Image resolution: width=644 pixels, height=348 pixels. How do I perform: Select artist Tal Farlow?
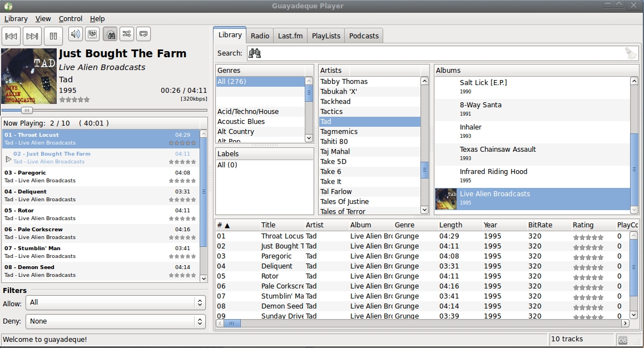[x=370, y=192]
